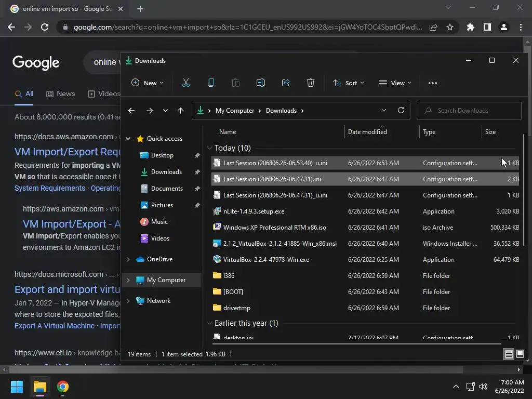Open the Windows Start menu
This screenshot has width=532, height=399.
click(17, 387)
